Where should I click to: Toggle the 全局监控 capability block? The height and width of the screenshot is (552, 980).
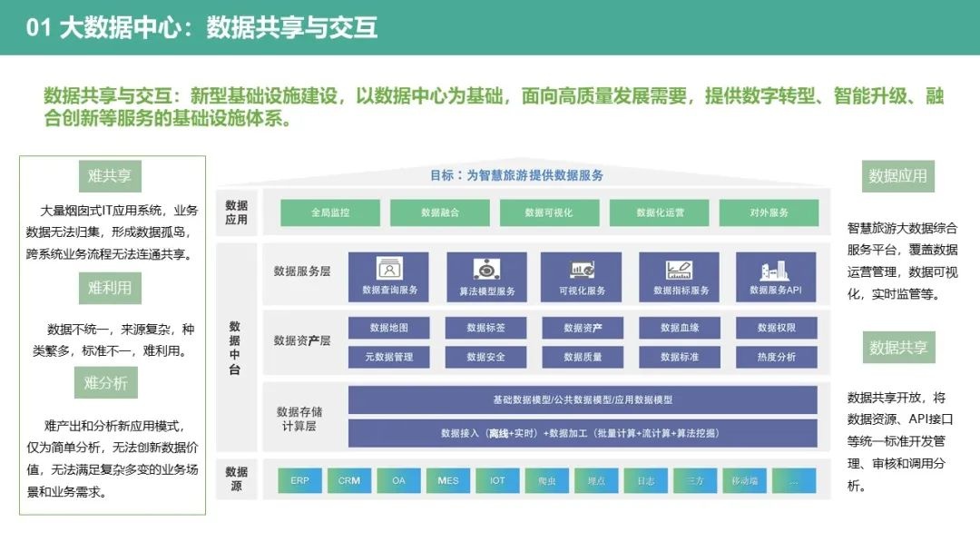[x=330, y=212]
